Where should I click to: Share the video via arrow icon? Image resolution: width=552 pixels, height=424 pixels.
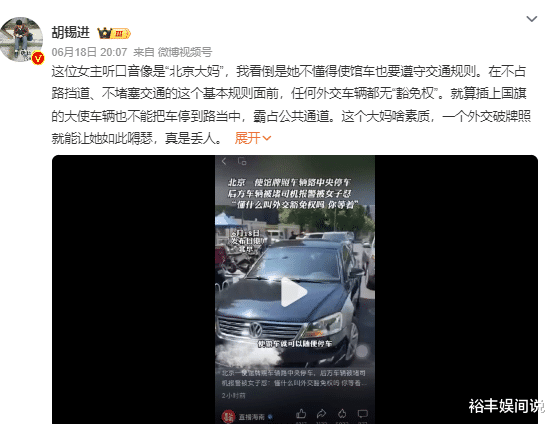pyautogui.click(x=321, y=413)
